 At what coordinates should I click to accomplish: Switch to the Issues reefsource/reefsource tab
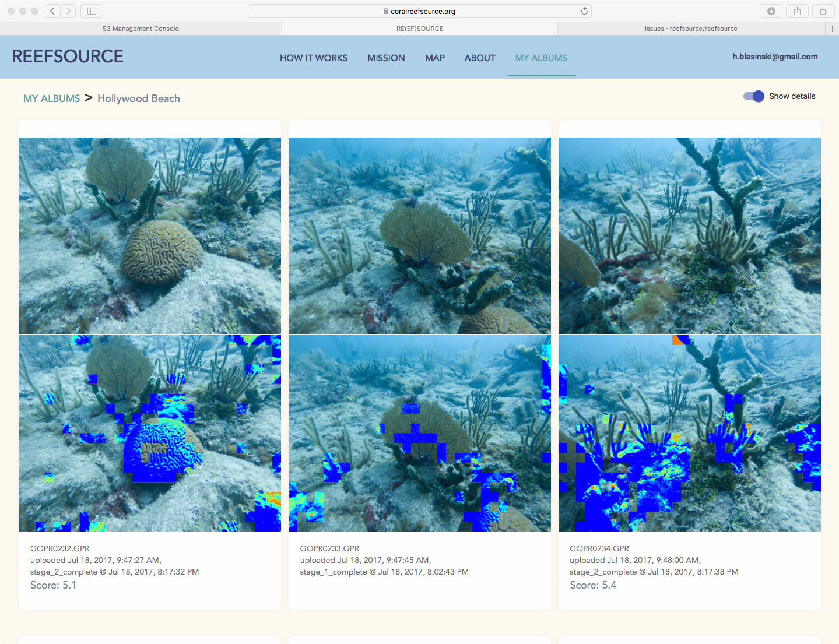tap(691, 29)
